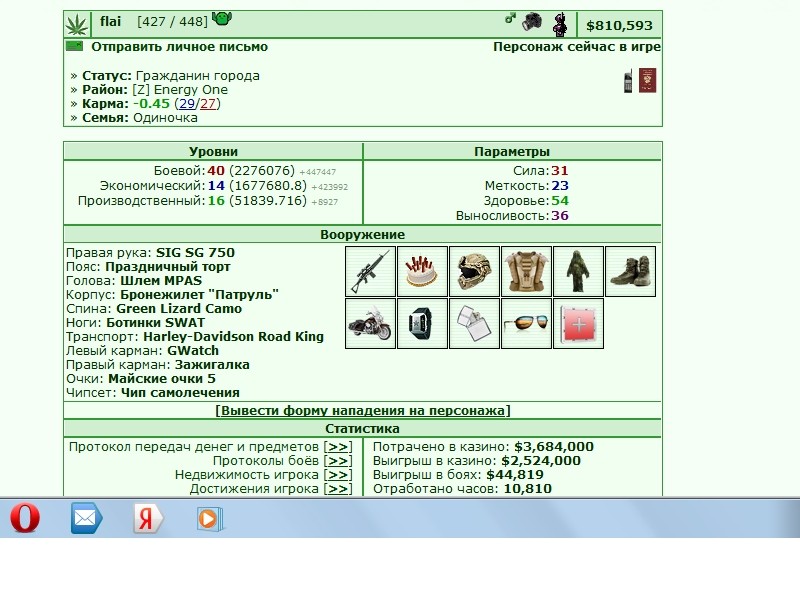Viewport: 800px width, 600px height.
Task: Click the Персонаж сейчас в игре status
Action: tap(577, 47)
